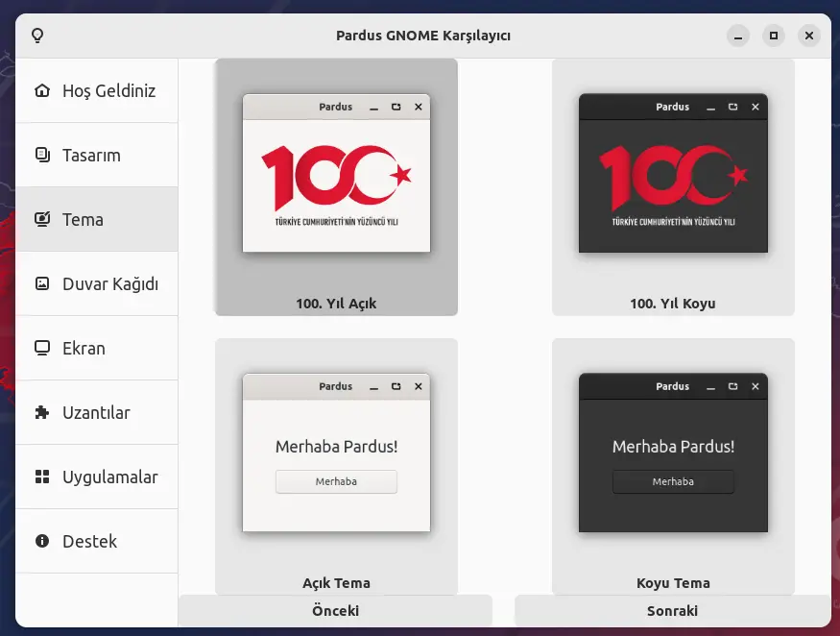Go to the Duvar Kağıdı section

pos(96,283)
